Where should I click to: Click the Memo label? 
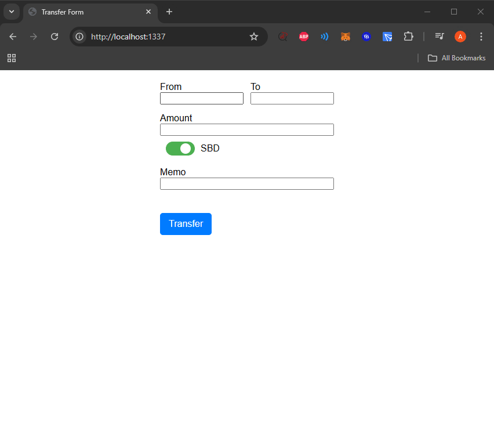click(x=173, y=172)
